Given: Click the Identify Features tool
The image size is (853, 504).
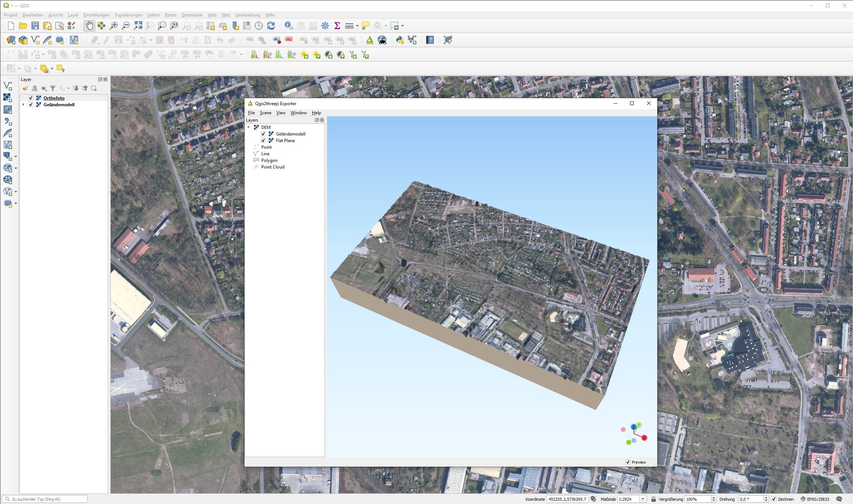Looking at the screenshot, I should pos(288,26).
